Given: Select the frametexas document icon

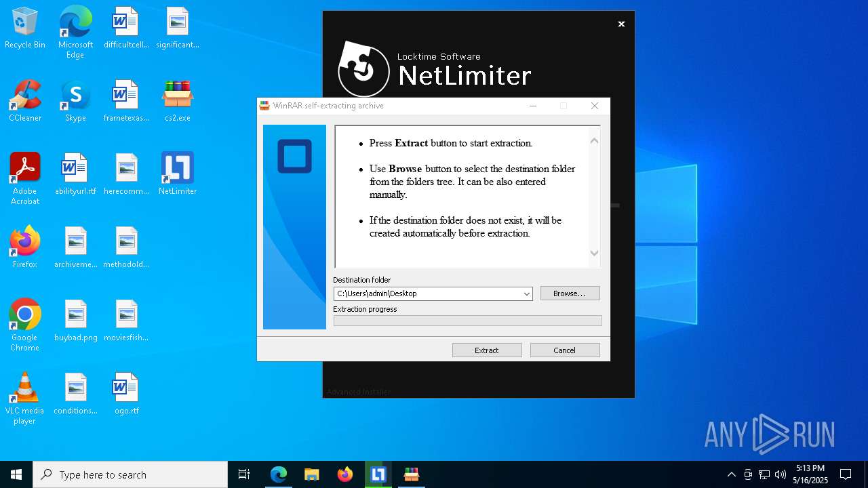Looking at the screenshot, I should coord(126,101).
